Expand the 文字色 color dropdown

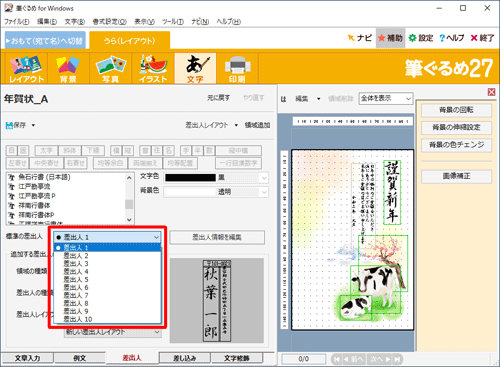click(x=264, y=178)
